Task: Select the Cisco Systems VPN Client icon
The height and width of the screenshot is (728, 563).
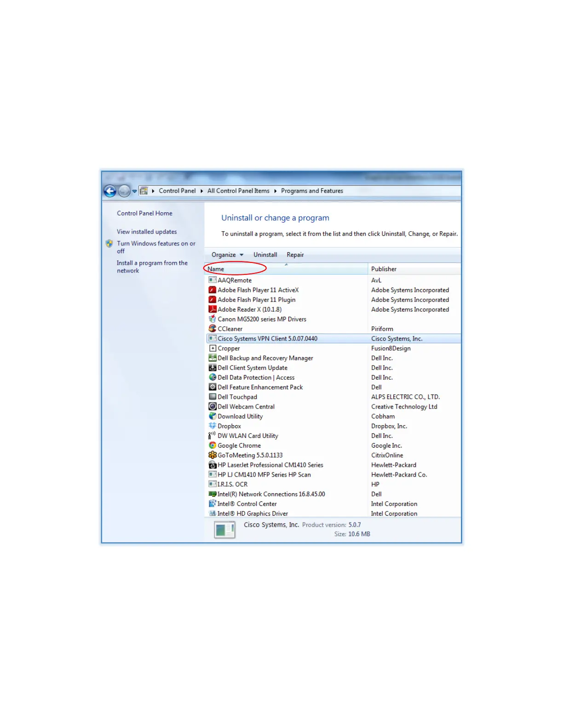Action: [213, 338]
